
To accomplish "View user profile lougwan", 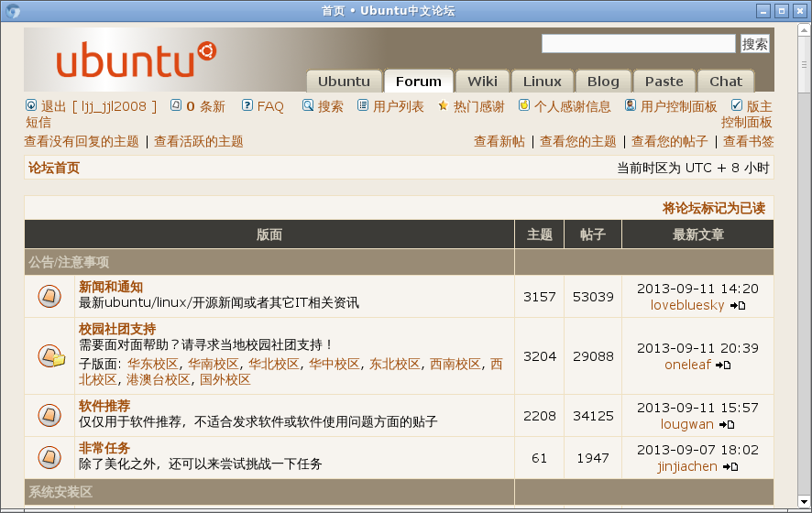I will 686,424.
